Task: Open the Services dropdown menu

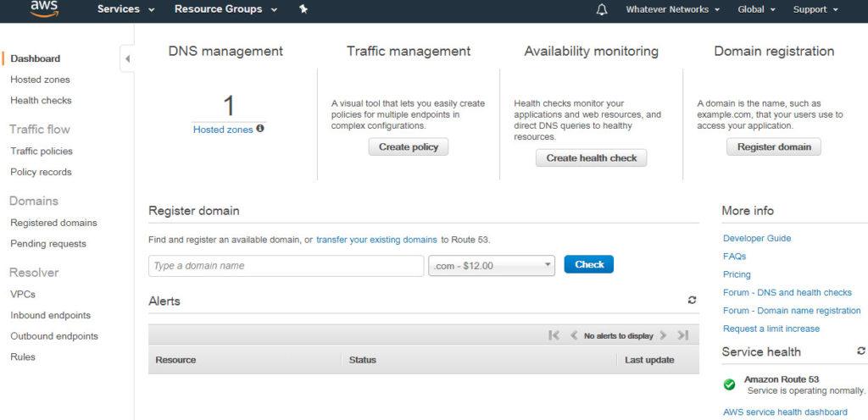Action: click(x=125, y=9)
